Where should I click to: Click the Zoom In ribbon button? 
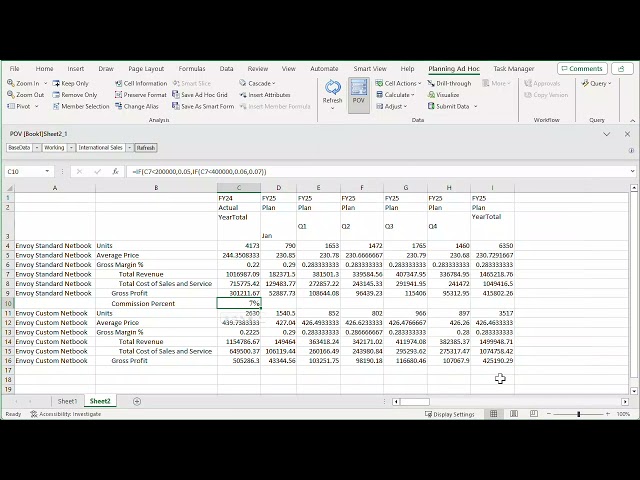coord(23,83)
